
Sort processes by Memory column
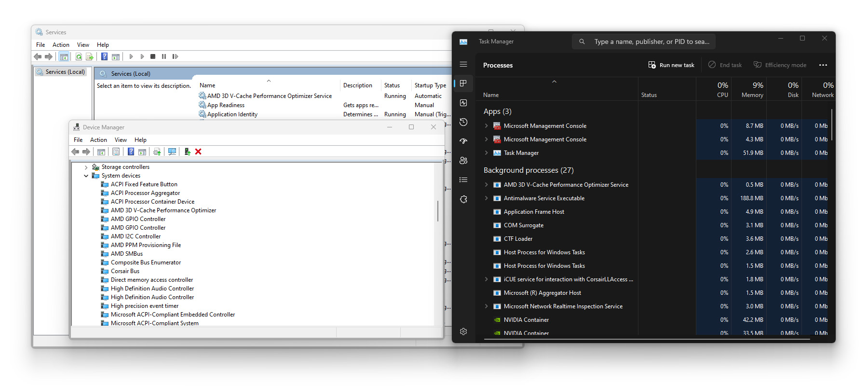coord(749,90)
